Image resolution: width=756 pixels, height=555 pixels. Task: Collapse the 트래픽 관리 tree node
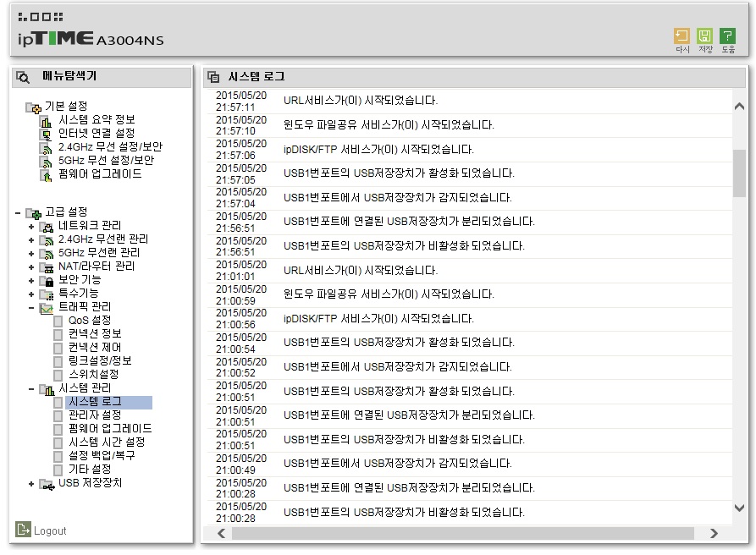31,307
